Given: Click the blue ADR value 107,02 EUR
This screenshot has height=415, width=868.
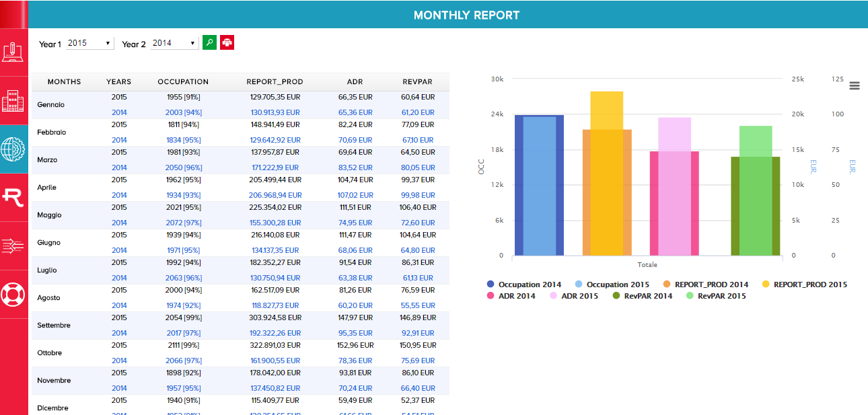Looking at the screenshot, I should 355,195.
